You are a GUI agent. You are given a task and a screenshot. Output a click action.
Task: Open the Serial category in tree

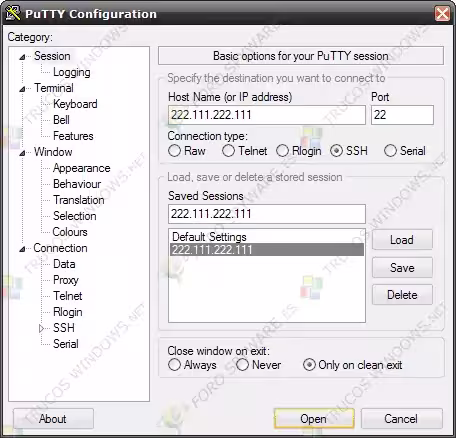point(66,344)
